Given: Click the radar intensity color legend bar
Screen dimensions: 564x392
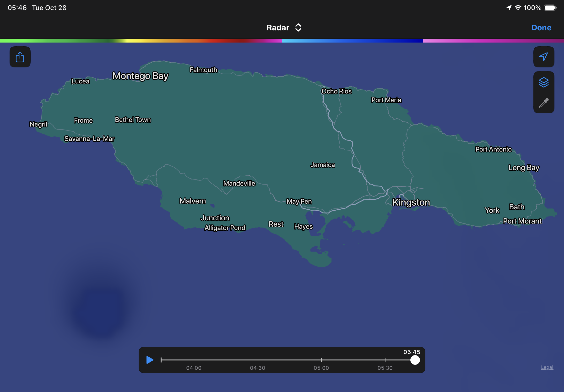Looking at the screenshot, I should click(x=282, y=41).
